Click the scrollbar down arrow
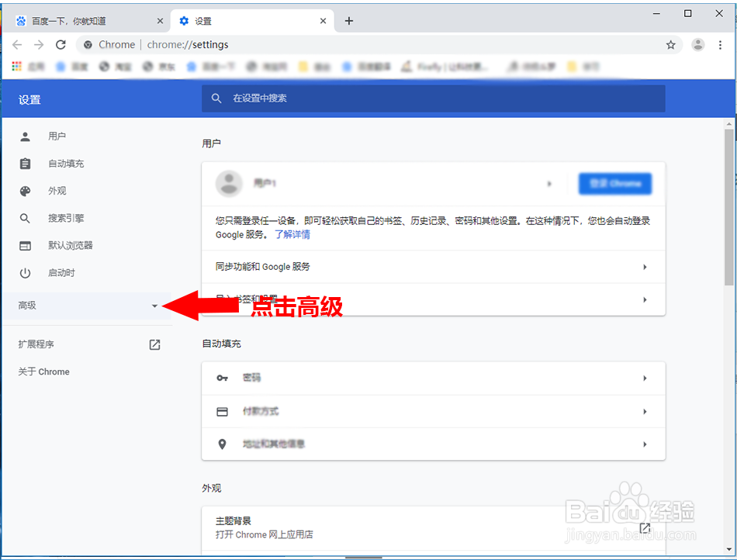 point(729,548)
